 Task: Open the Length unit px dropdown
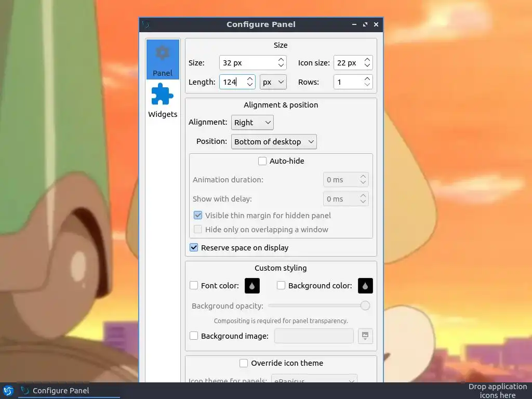point(273,82)
